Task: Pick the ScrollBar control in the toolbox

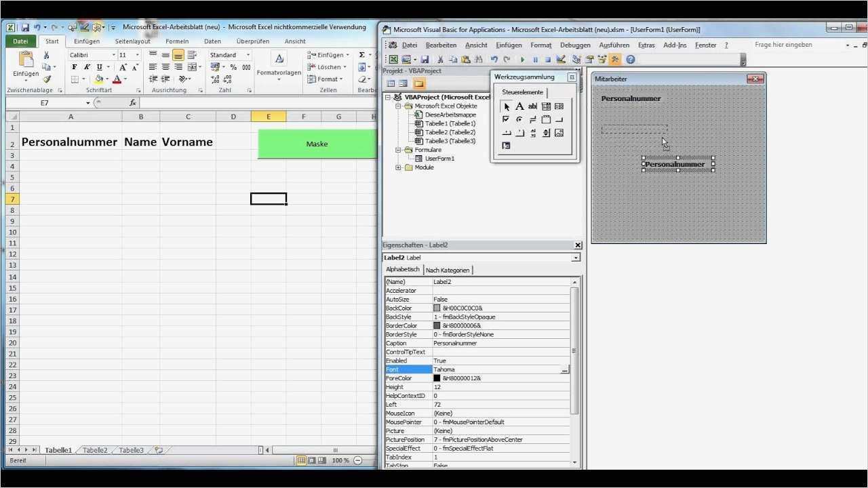Action: (x=532, y=133)
